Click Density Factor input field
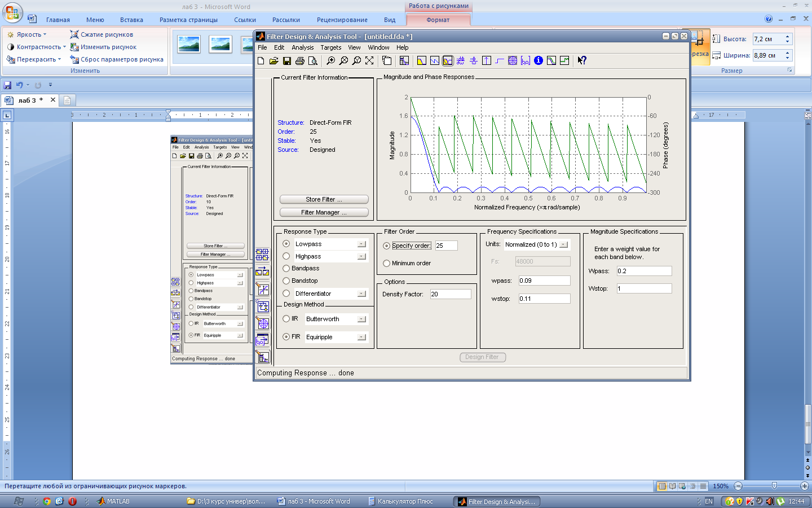The image size is (812, 508). [451, 294]
